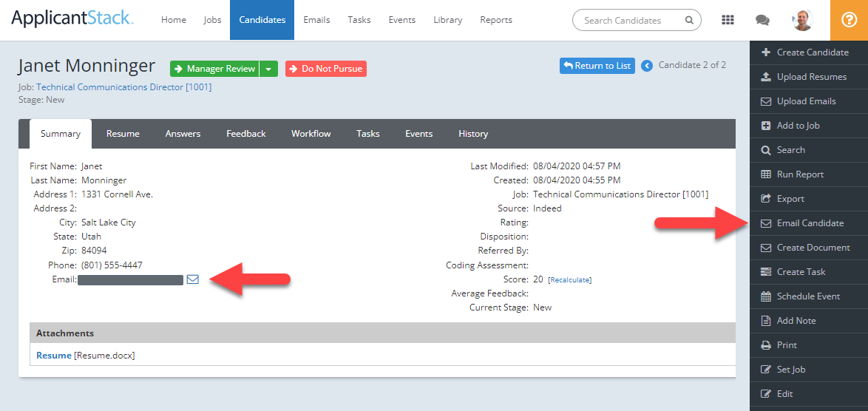Click into the Search Candidates field
The width and height of the screenshot is (868, 411).
pyautogui.click(x=628, y=21)
